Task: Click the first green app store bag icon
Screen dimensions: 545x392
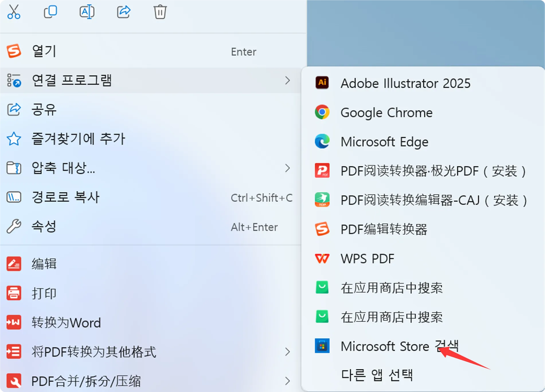Action: click(x=322, y=287)
